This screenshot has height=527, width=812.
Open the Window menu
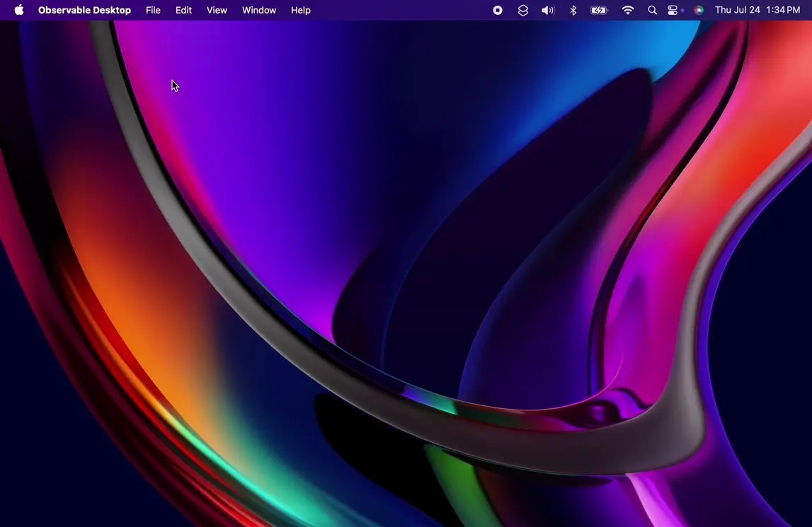[259, 10]
